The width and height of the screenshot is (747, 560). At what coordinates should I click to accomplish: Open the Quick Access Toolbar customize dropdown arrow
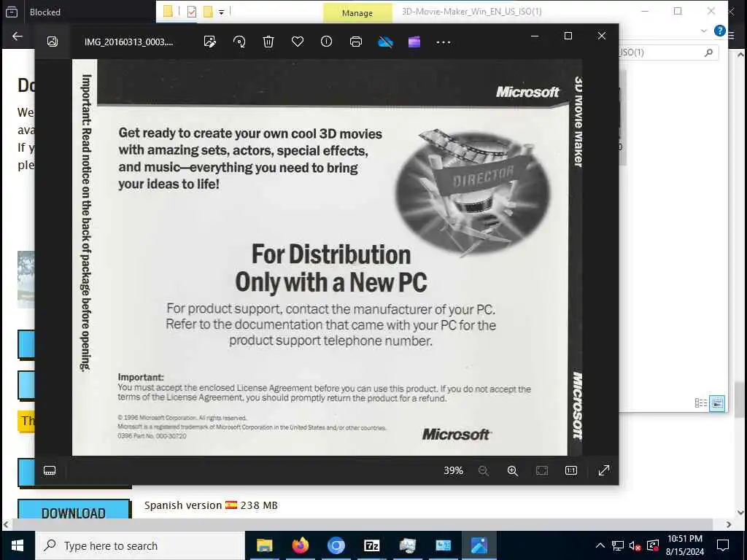click(222, 12)
